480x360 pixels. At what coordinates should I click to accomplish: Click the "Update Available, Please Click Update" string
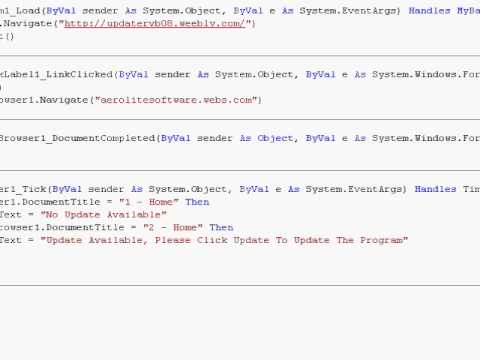[224, 240]
